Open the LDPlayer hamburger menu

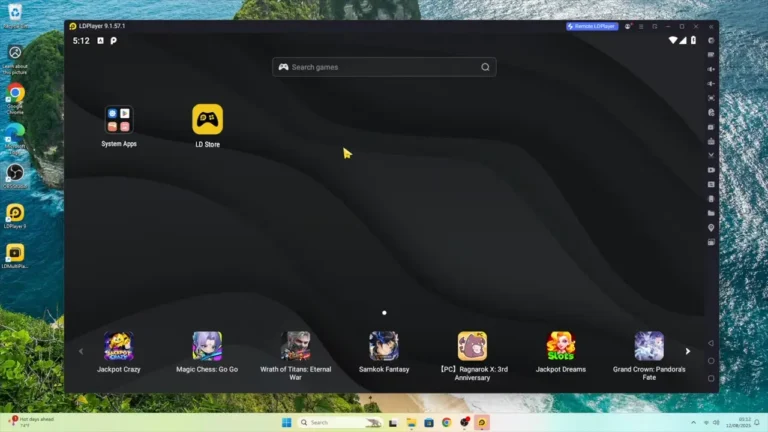643,26
